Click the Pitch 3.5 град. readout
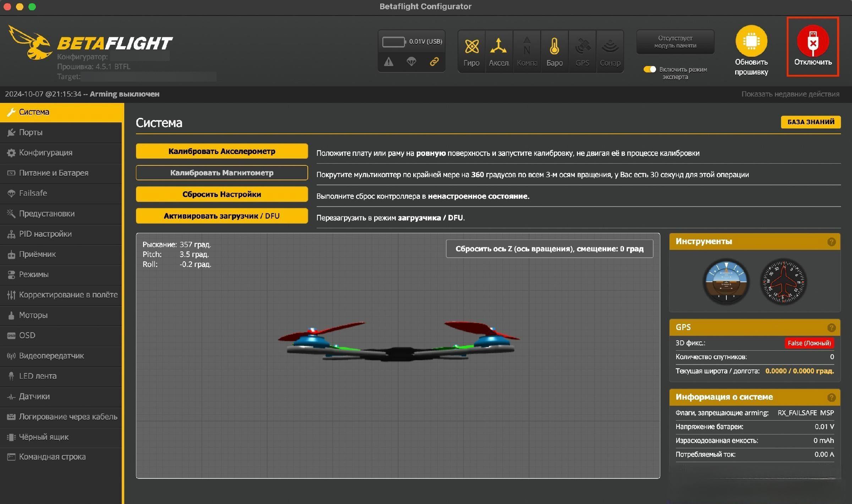This screenshot has width=852, height=504. tap(176, 254)
